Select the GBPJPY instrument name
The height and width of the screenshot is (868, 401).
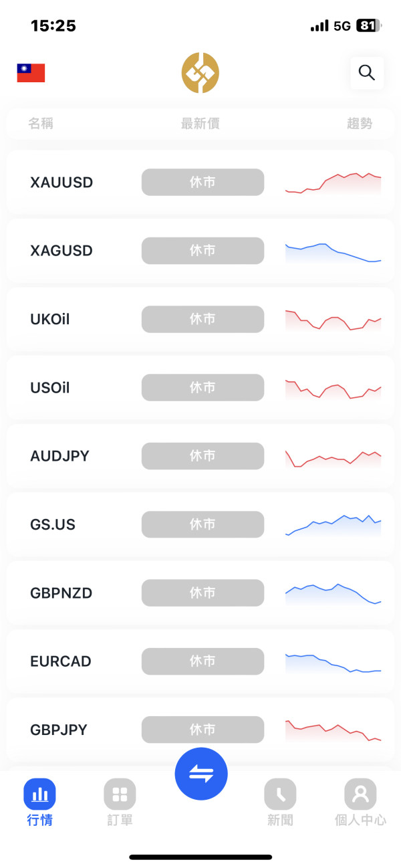pos(59,730)
